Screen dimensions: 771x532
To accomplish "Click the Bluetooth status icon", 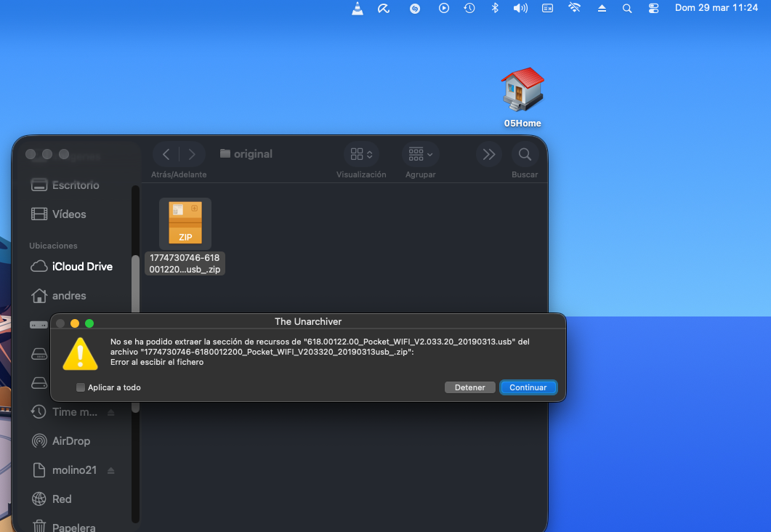I will click(495, 8).
